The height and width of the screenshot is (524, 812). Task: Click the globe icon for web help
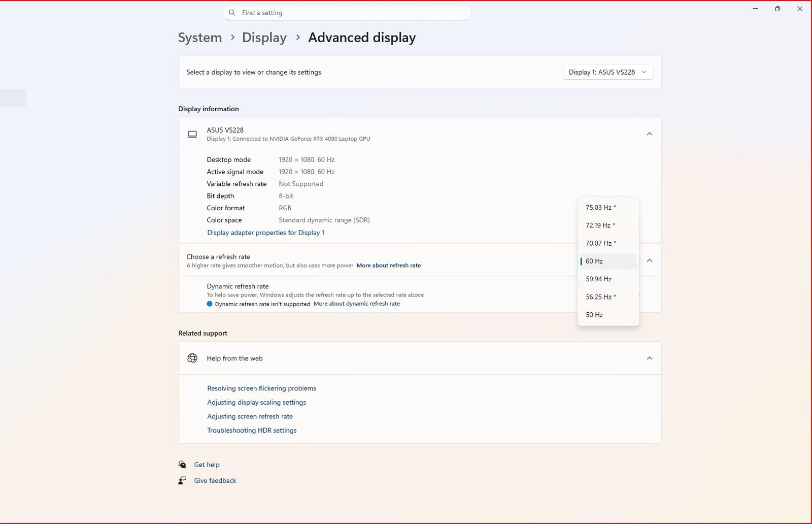(x=192, y=358)
